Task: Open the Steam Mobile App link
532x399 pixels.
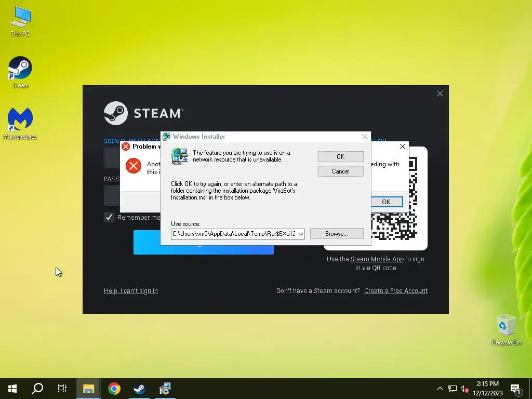Action: click(377, 259)
